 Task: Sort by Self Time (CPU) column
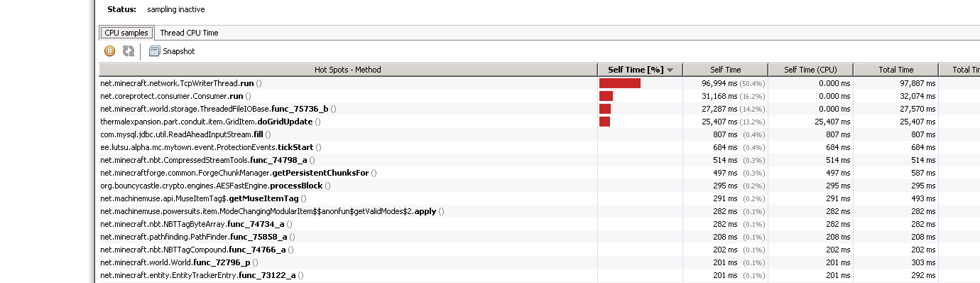[x=810, y=70]
